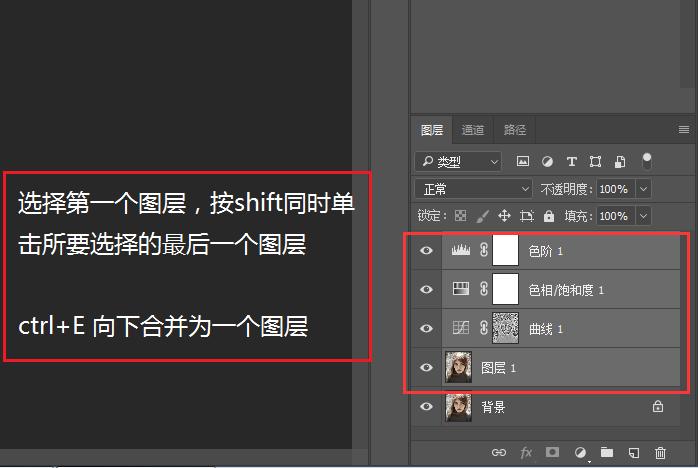Viewport: 698px width, 468px height.
Task: Lock image pixels brush icon
Action: [482, 216]
